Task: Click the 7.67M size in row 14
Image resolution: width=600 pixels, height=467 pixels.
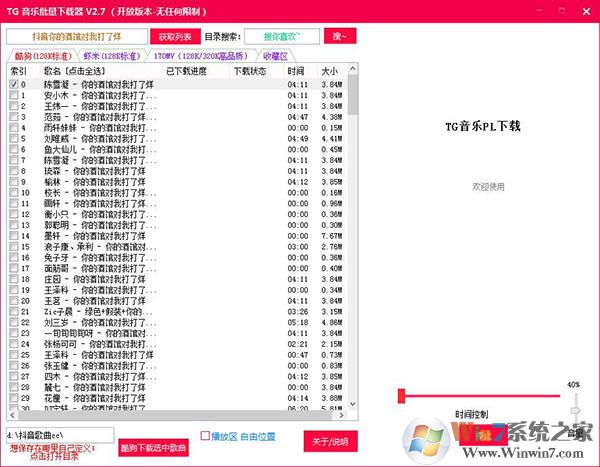Action: pos(331,236)
